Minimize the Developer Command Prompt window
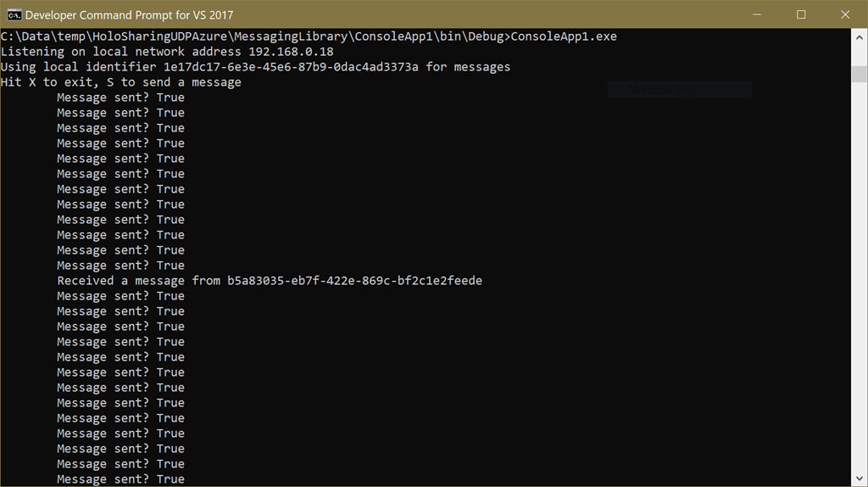Viewport: 868px width, 487px height. pyautogui.click(x=757, y=14)
